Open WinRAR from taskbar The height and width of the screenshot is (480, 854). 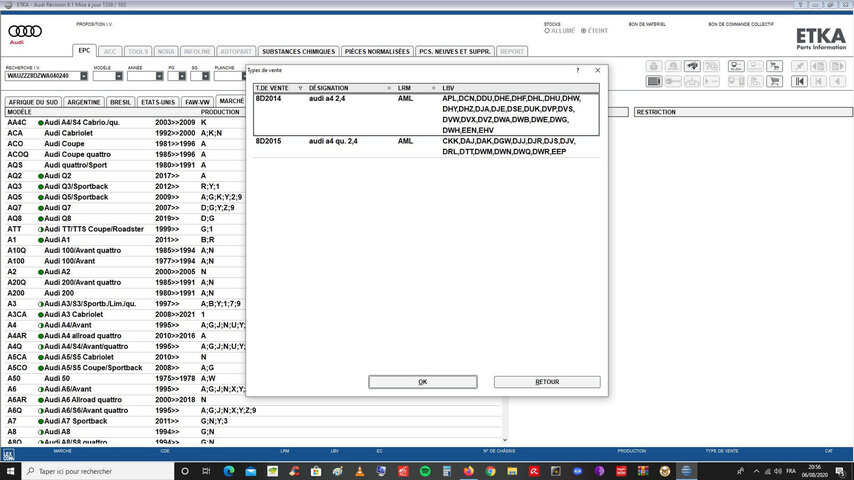(x=643, y=471)
